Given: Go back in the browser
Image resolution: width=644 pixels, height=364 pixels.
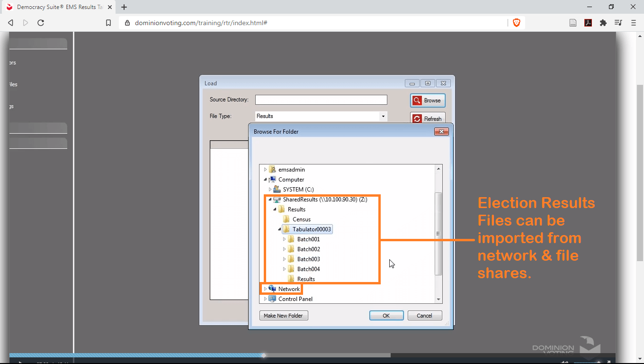Looking at the screenshot, I should (x=10, y=23).
